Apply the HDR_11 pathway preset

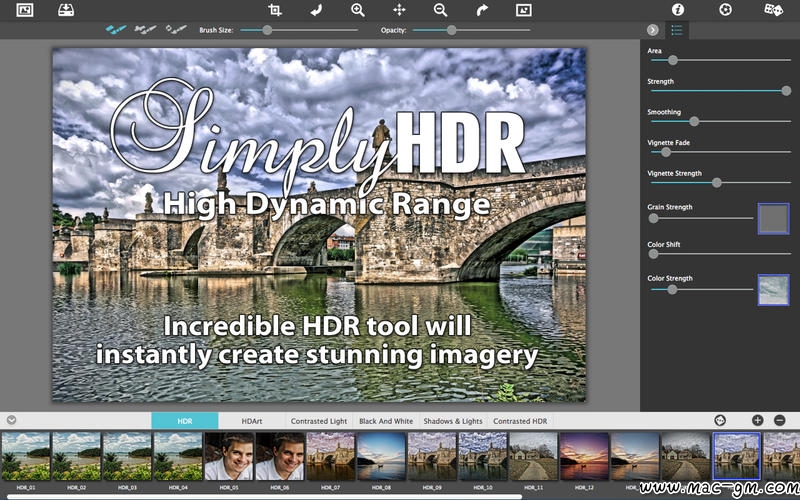(534, 456)
